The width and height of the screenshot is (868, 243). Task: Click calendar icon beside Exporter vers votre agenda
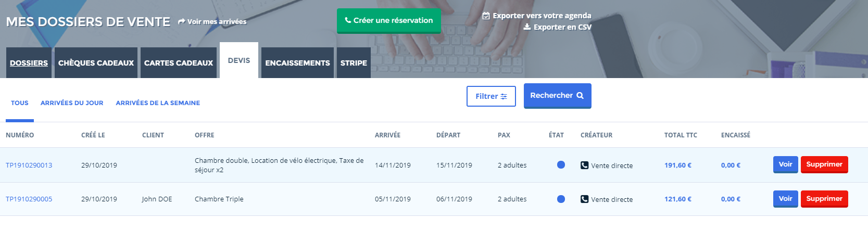pyautogui.click(x=486, y=16)
